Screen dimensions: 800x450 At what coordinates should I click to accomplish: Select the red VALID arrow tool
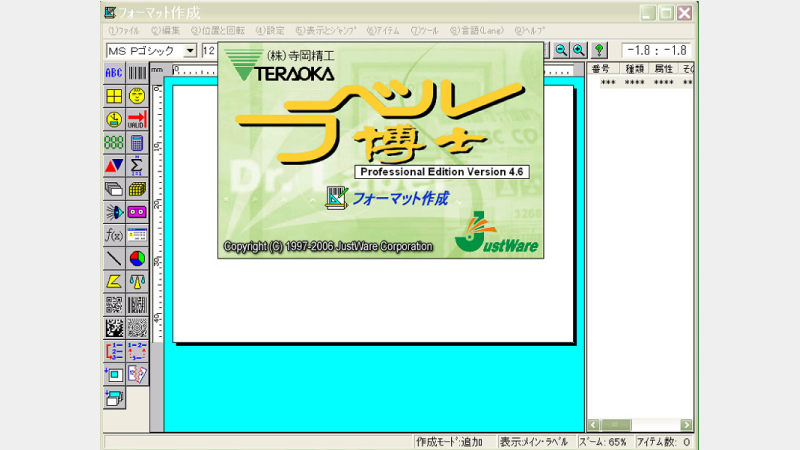coord(137,119)
